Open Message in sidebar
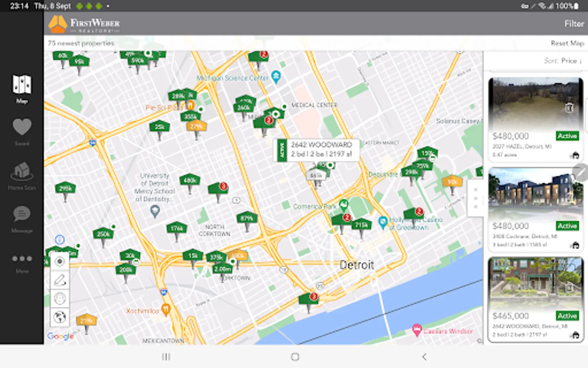Viewport: 588px width, 368px height. (22, 219)
